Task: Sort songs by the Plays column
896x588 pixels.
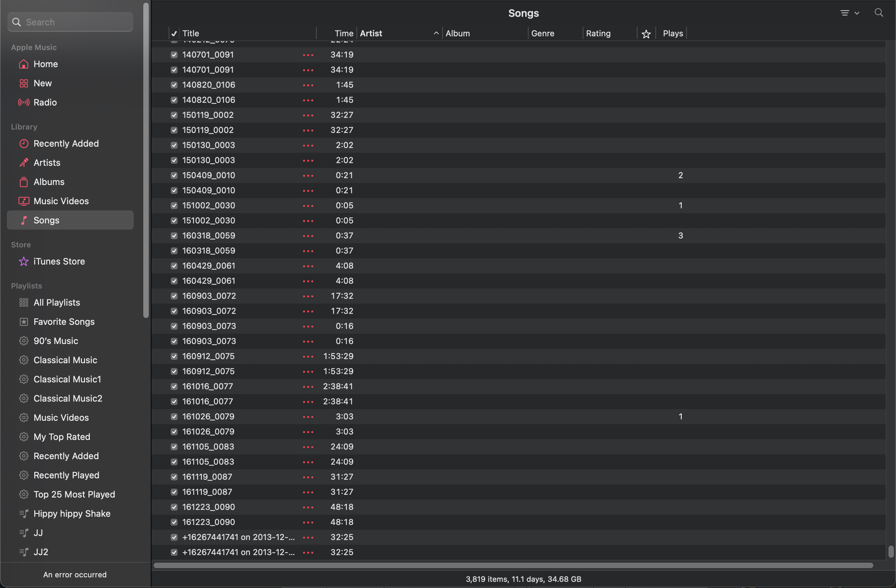Action: click(673, 34)
